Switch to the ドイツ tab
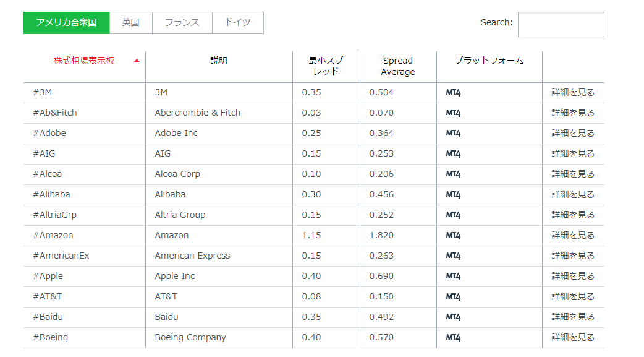 (238, 23)
